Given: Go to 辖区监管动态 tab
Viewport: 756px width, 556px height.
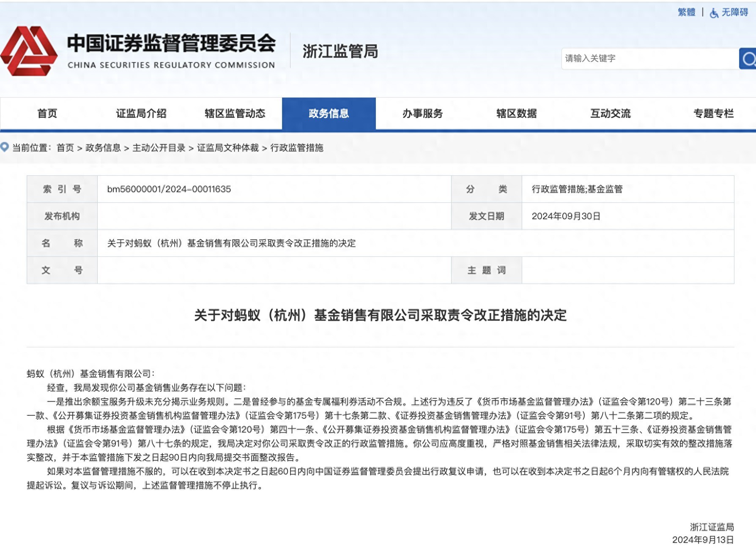Looking at the screenshot, I should tap(235, 114).
